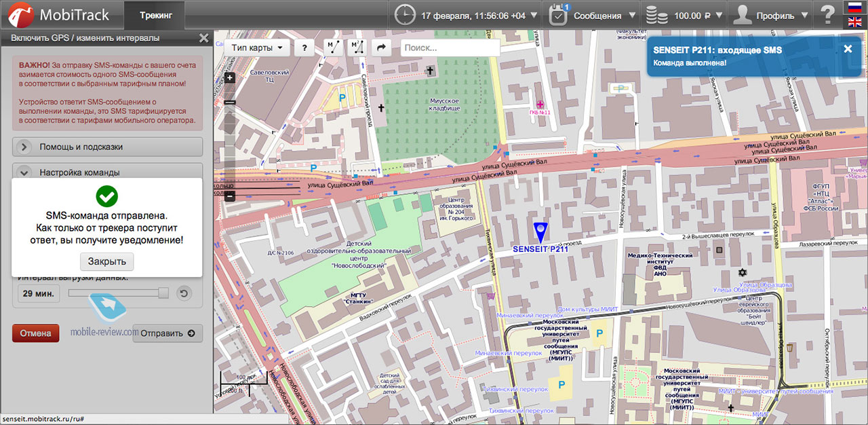
Task: Expand the Профиль dropdown arrow
Action: click(x=805, y=15)
